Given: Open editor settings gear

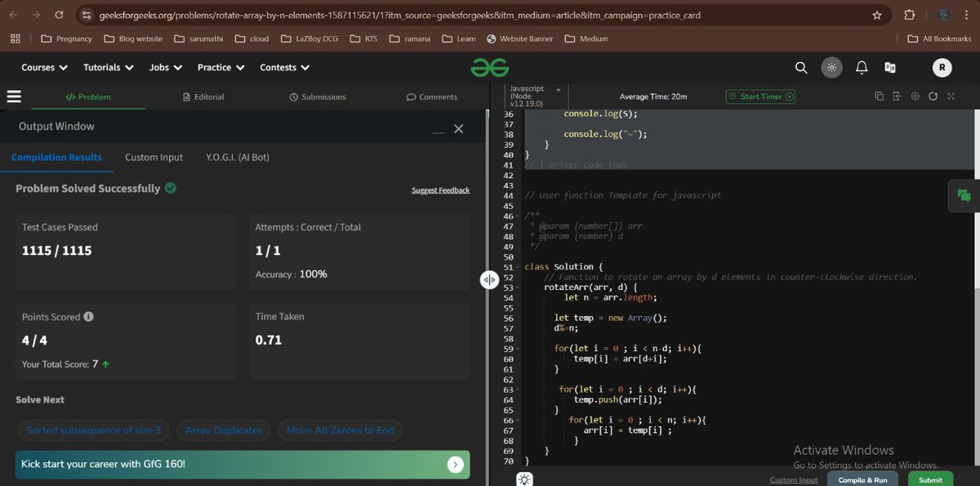Looking at the screenshot, I should point(915,96).
